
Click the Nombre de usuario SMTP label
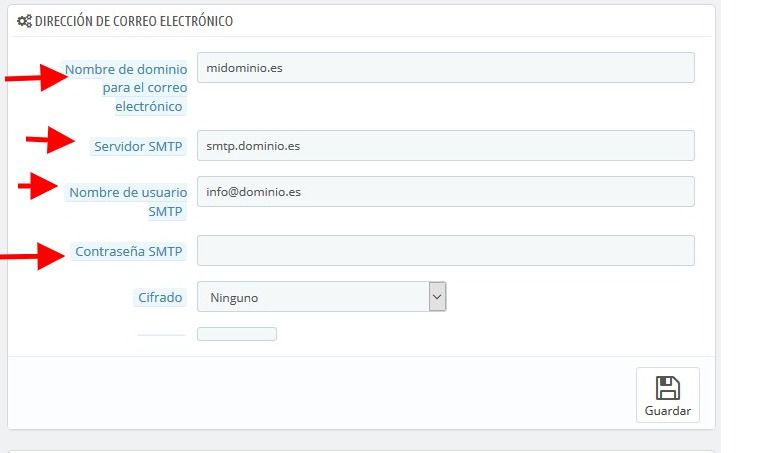[x=128, y=202]
